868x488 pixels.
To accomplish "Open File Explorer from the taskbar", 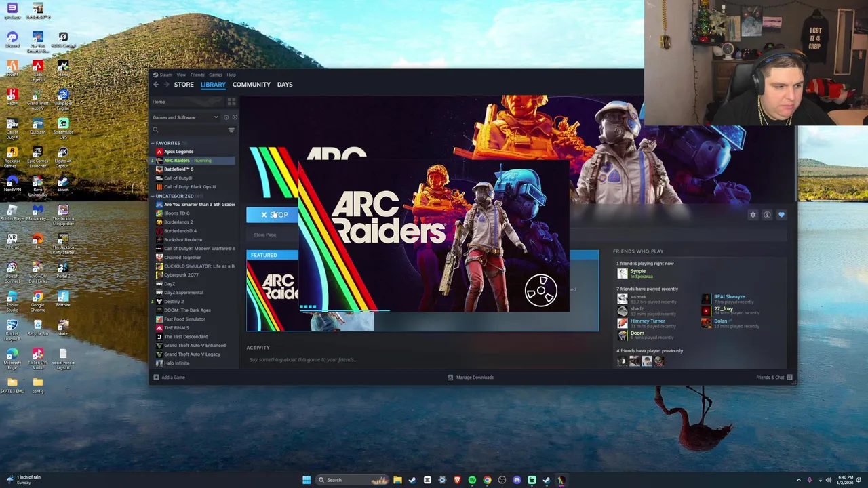I will click(x=397, y=480).
